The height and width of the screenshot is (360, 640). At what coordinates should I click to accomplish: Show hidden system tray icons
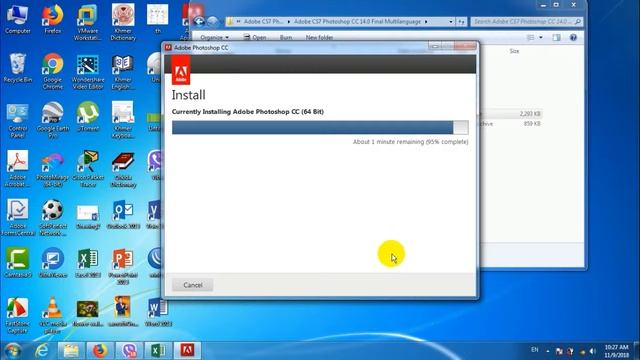(547, 351)
